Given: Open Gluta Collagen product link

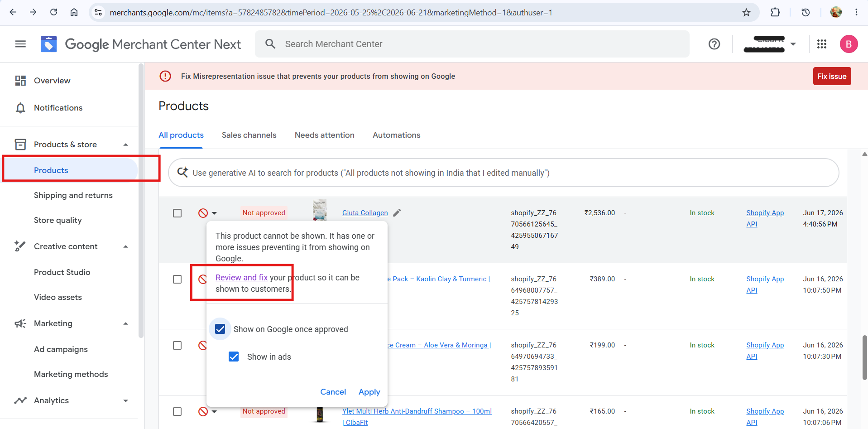Looking at the screenshot, I should [x=365, y=213].
